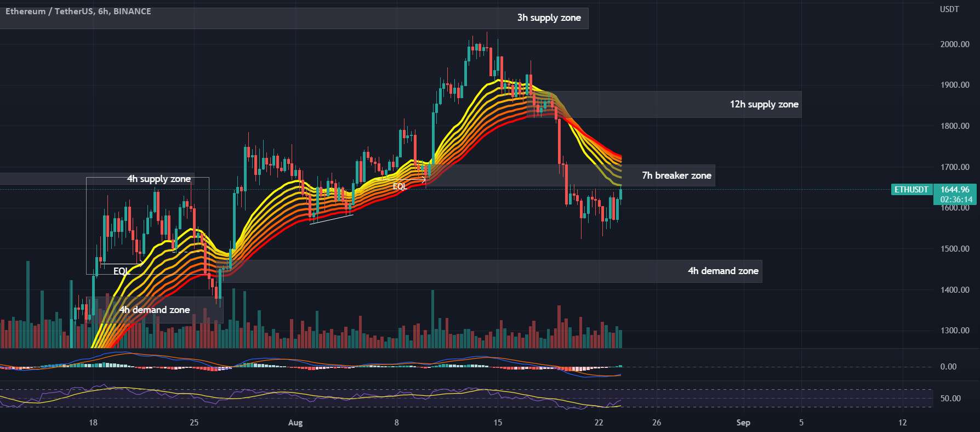This screenshot has height=432, width=980.
Task: Click the ETHUSDT price tag
Action: pyautogui.click(x=911, y=190)
